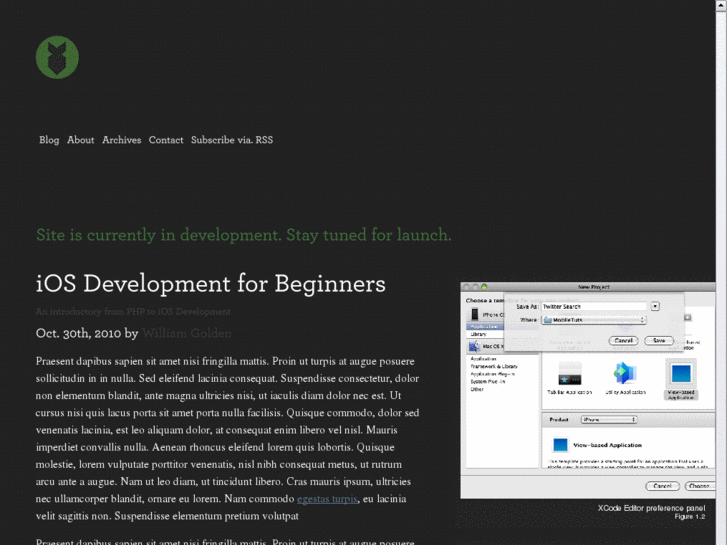Viewport: 727px width, 545px height.
Task: Click the author name William Golden
Action: pos(187,333)
